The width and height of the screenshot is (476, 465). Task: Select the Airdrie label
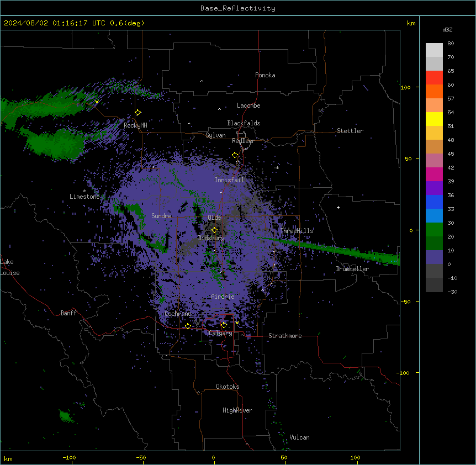[223, 297]
